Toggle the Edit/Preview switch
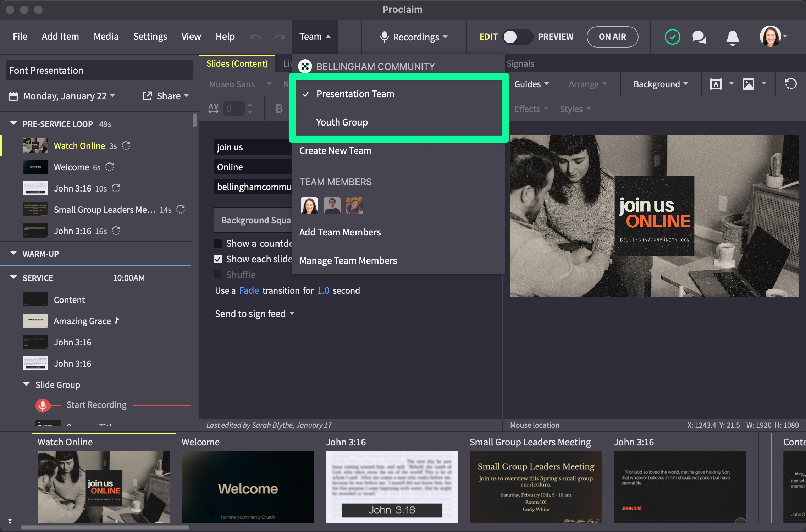The height and width of the screenshot is (532, 806). (517, 37)
